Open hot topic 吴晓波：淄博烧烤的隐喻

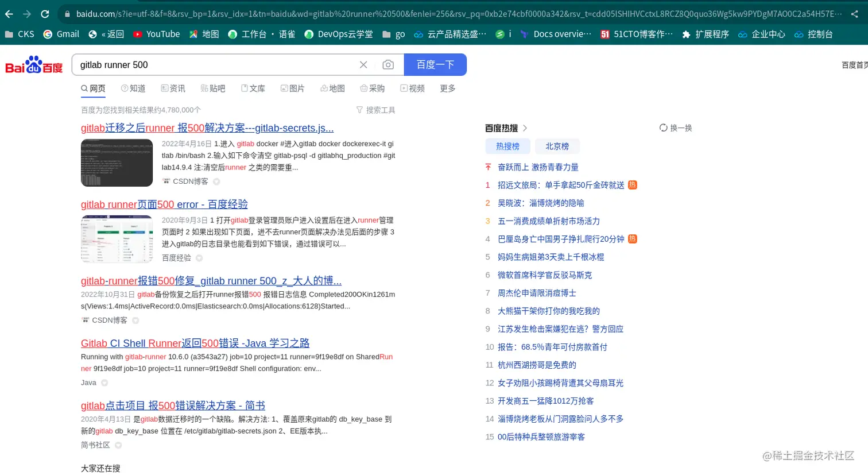[x=541, y=203]
